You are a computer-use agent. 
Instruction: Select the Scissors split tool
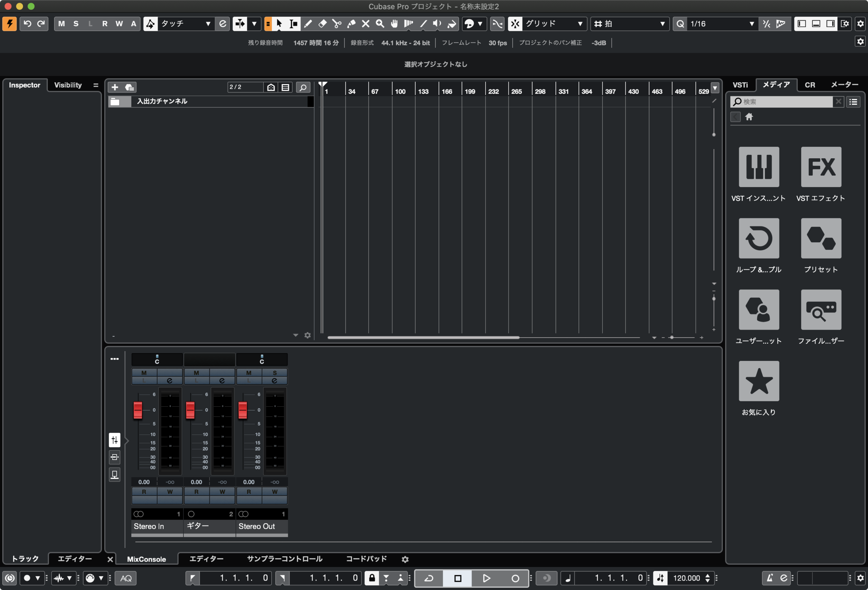pos(336,24)
